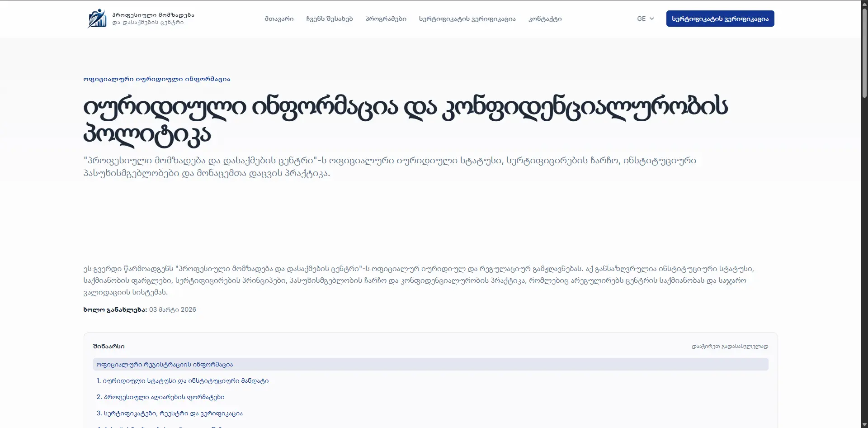The image size is (868, 428).
Task: Go to ჩვენს შესახებ page
Action: tap(330, 19)
